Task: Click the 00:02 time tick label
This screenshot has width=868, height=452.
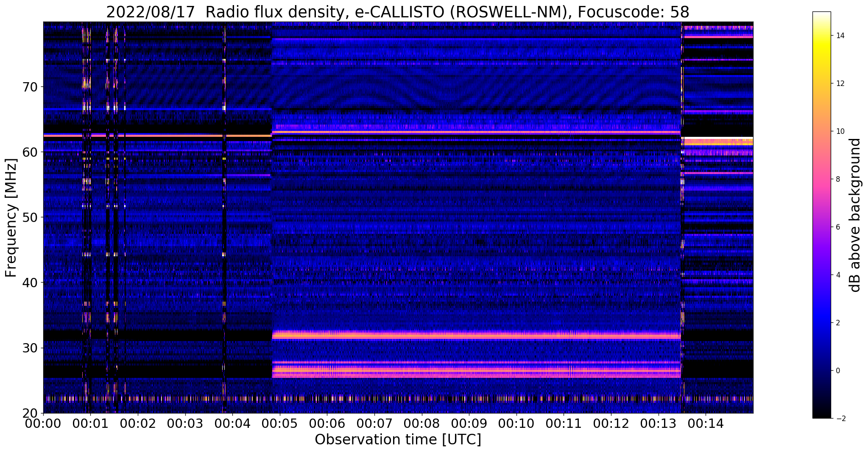Action: (138, 424)
